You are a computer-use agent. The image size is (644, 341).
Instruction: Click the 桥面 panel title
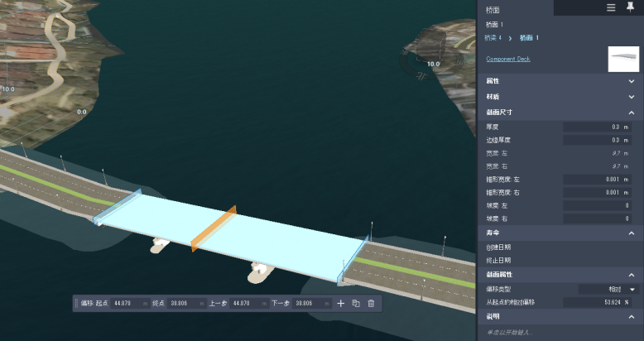[x=493, y=10]
